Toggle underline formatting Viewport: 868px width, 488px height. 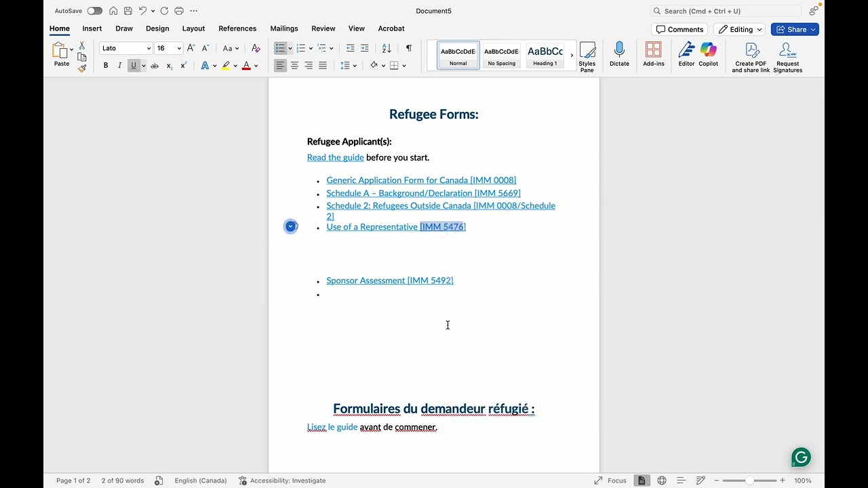pyautogui.click(x=134, y=66)
